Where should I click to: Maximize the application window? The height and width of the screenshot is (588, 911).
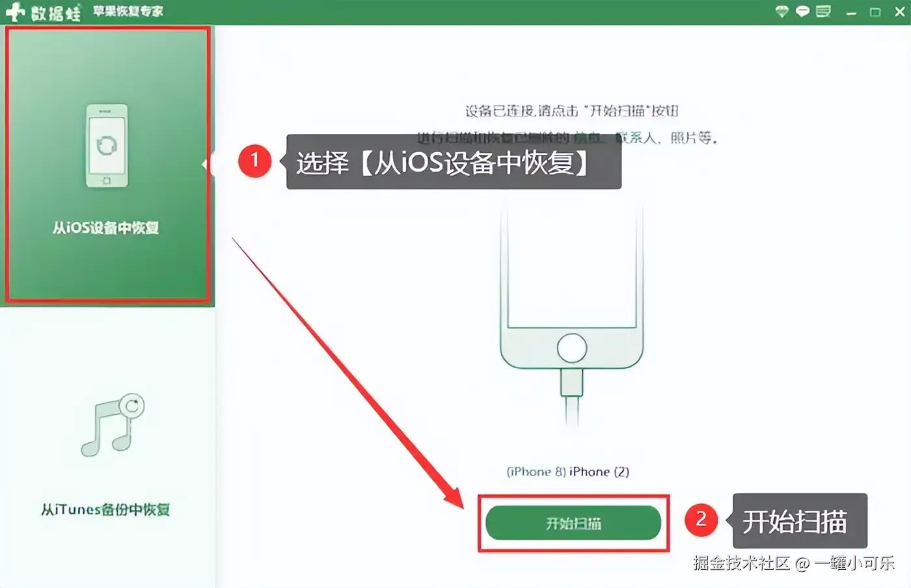tap(875, 12)
